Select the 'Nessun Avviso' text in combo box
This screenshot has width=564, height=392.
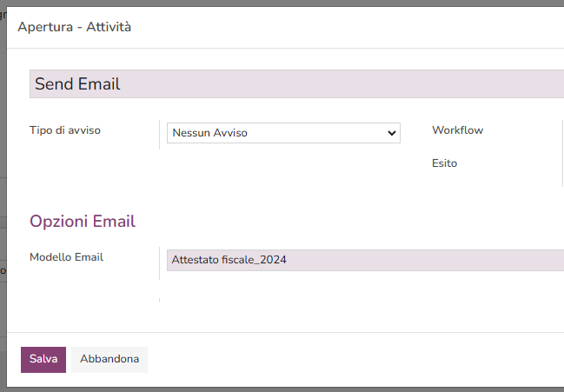210,133
